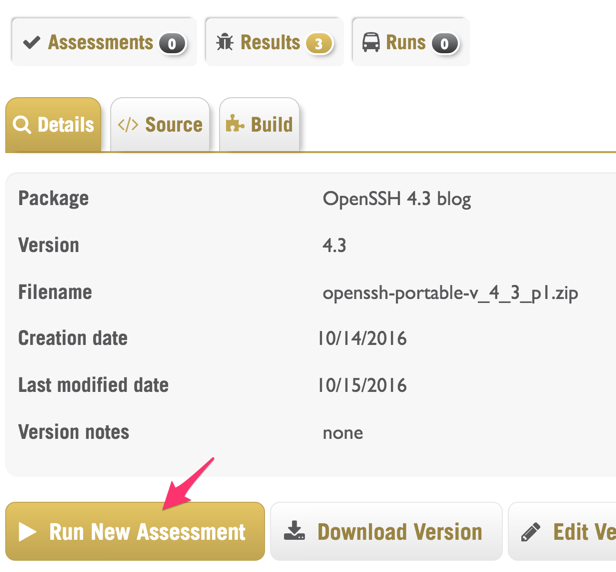Click the 'Version notes' field label
The width and height of the screenshot is (616, 572).
point(73,432)
